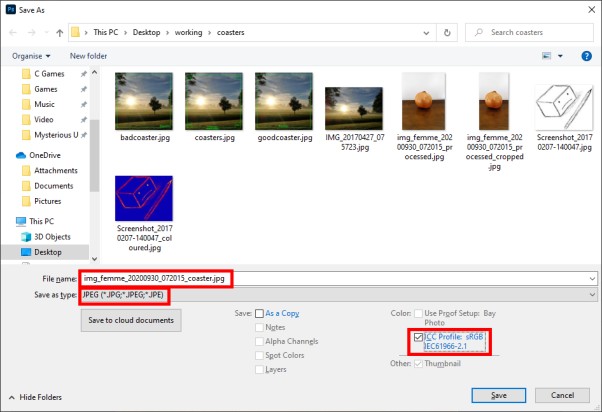
Task: Select Video folder in the sidebar
Action: (43, 120)
